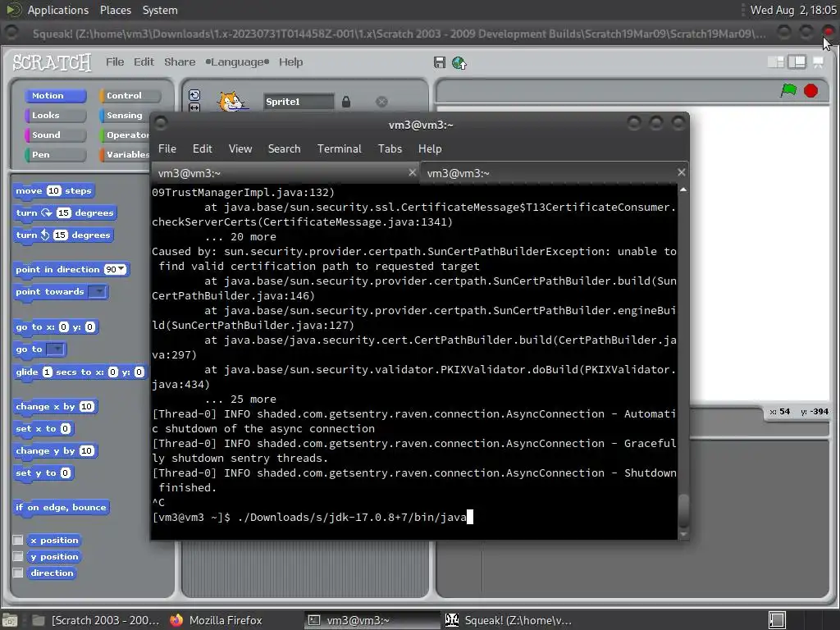Start scripts with the green flag
The width and height of the screenshot is (840, 630).
(788, 90)
